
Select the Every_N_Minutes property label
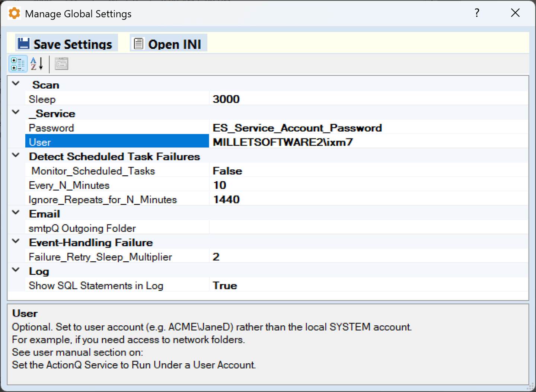coord(117,185)
